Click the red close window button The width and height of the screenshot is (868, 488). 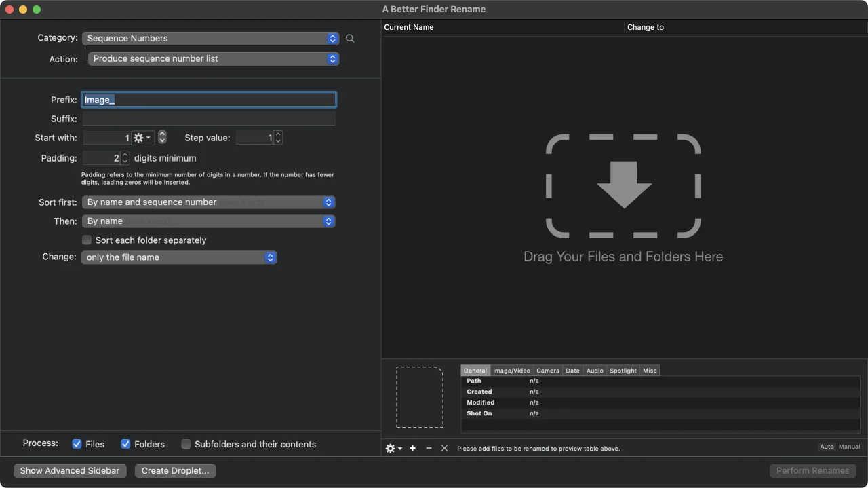(9, 10)
